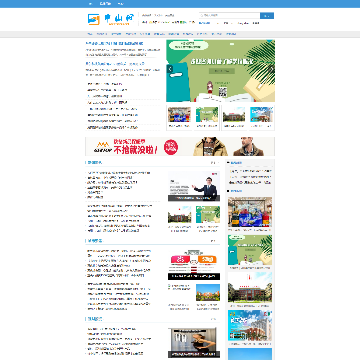Open the first thumbnail below the carousel banner

pyautogui.click(x=179, y=115)
